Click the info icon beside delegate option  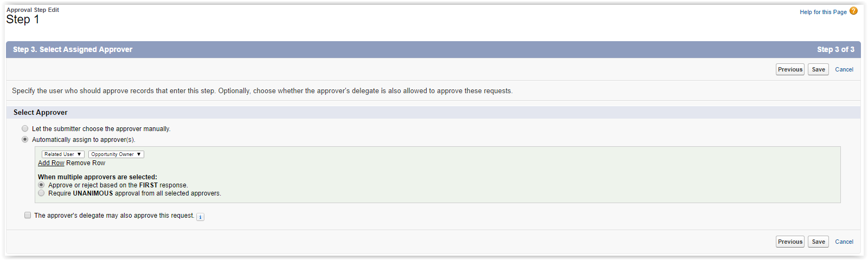[x=200, y=217]
